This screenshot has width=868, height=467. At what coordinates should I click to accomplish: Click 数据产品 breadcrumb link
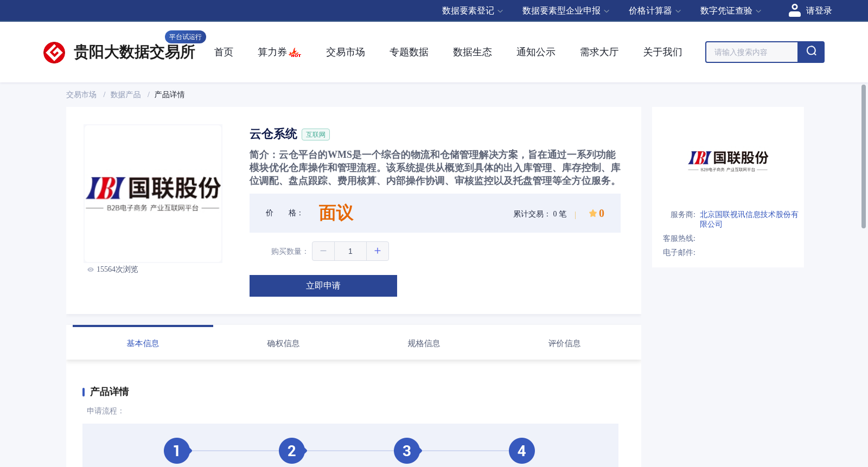pyautogui.click(x=126, y=95)
